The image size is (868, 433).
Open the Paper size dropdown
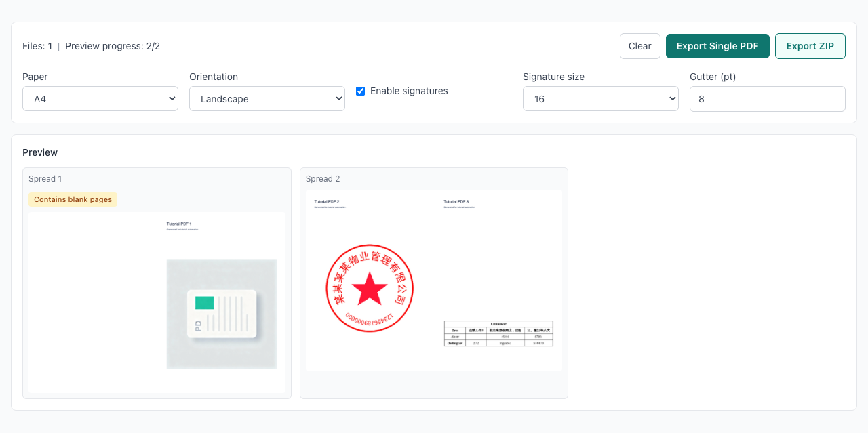pyautogui.click(x=100, y=98)
